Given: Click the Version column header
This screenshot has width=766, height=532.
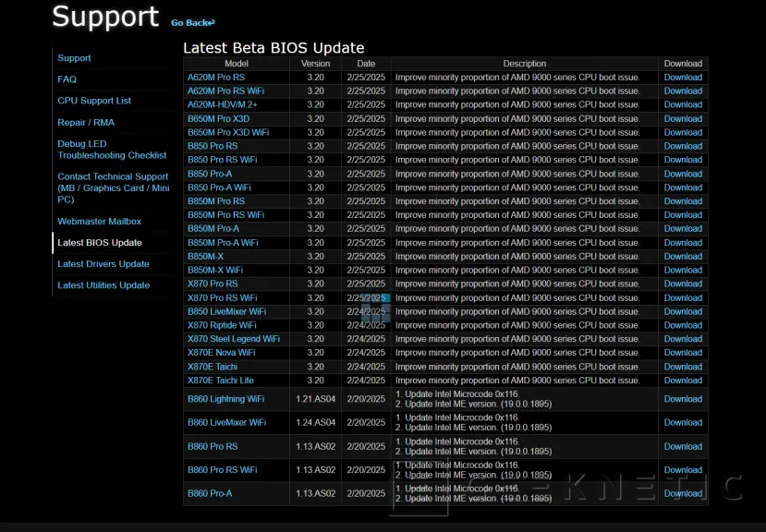Looking at the screenshot, I should [x=316, y=64].
